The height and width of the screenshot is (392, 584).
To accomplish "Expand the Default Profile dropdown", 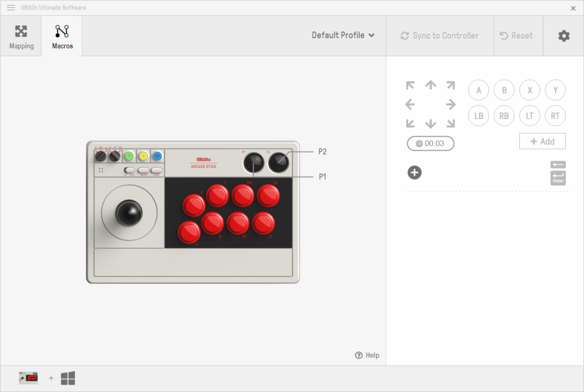I will [343, 36].
